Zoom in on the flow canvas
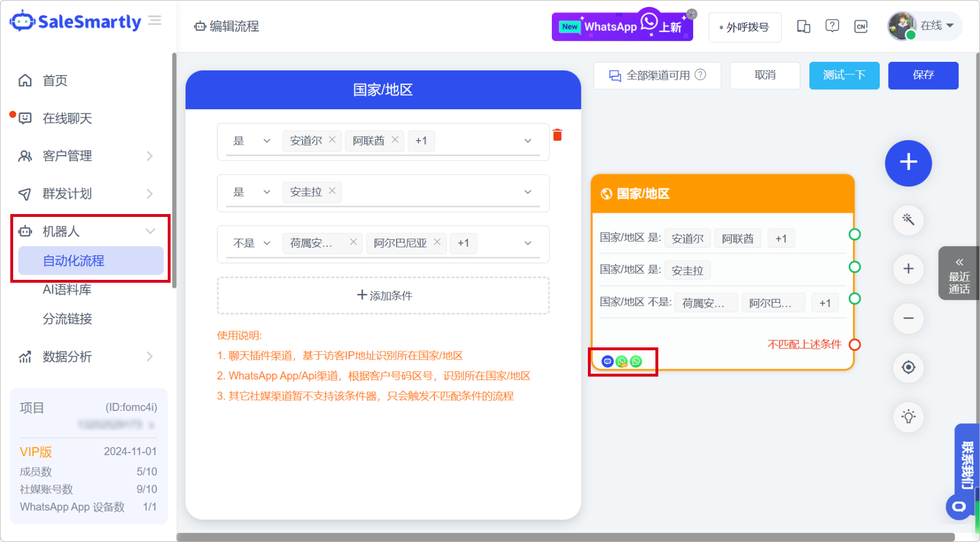This screenshot has height=542, width=980. tap(908, 269)
